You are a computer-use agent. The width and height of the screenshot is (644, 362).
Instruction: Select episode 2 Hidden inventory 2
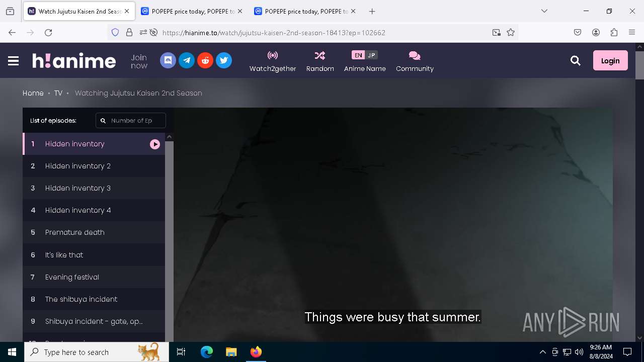click(94, 166)
